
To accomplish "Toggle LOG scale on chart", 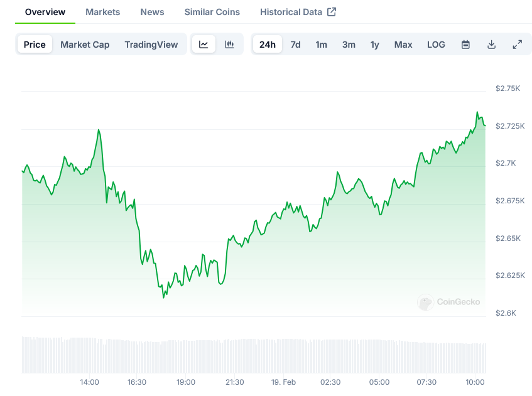I will [436, 45].
